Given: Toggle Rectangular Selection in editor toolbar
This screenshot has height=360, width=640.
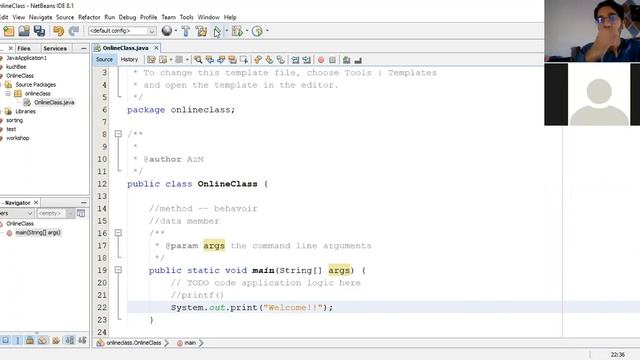Looking at the screenshot, I should [x=244, y=60].
